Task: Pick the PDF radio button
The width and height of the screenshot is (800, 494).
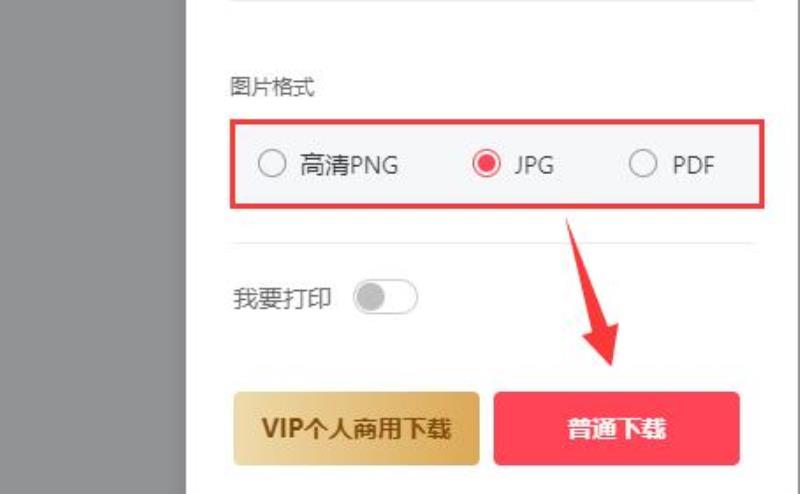Action: [643, 163]
